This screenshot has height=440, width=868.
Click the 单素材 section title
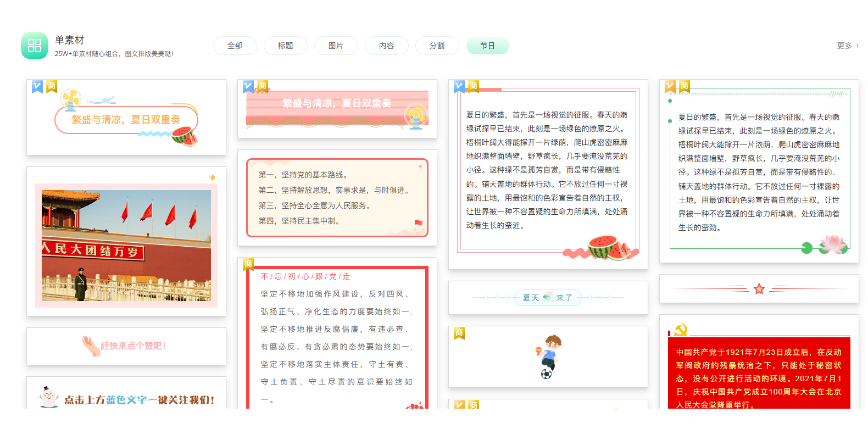click(x=69, y=40)
